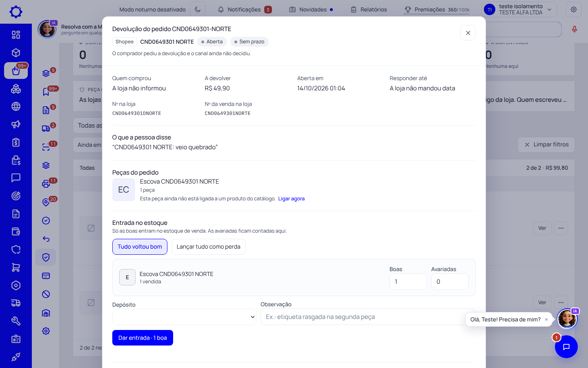Click the ban circle icon in the submenu
588x368 pixels.
[46, 294]
